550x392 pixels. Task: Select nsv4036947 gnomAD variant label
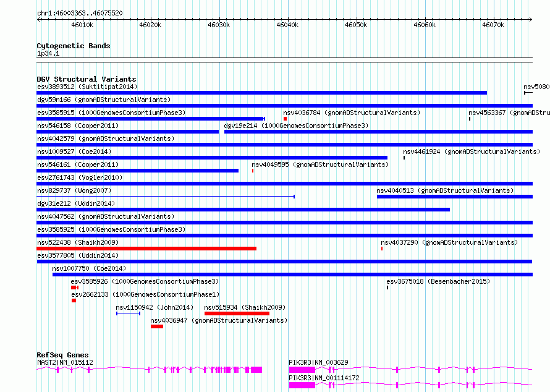click(219, 320)
